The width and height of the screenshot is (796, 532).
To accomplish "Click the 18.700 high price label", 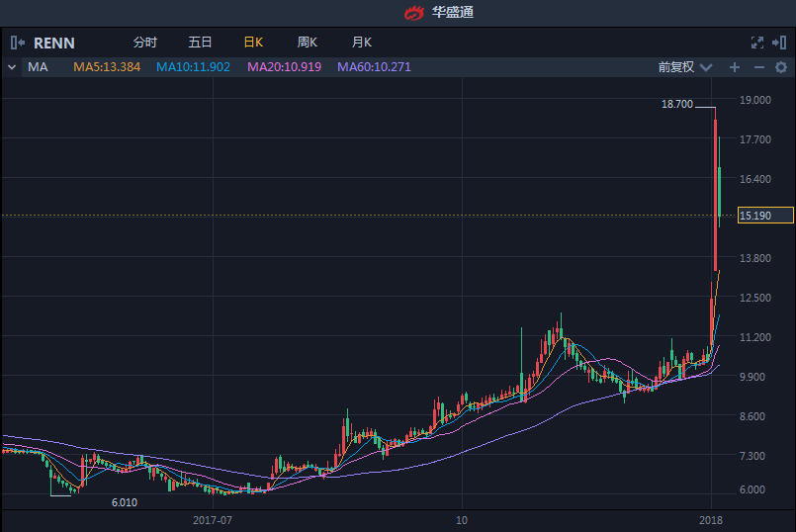I will click(676, 104).
